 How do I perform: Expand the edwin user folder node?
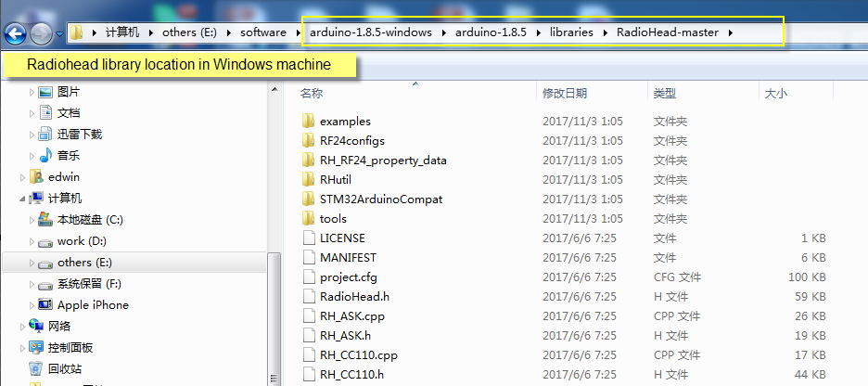click(x=22, y=177)
